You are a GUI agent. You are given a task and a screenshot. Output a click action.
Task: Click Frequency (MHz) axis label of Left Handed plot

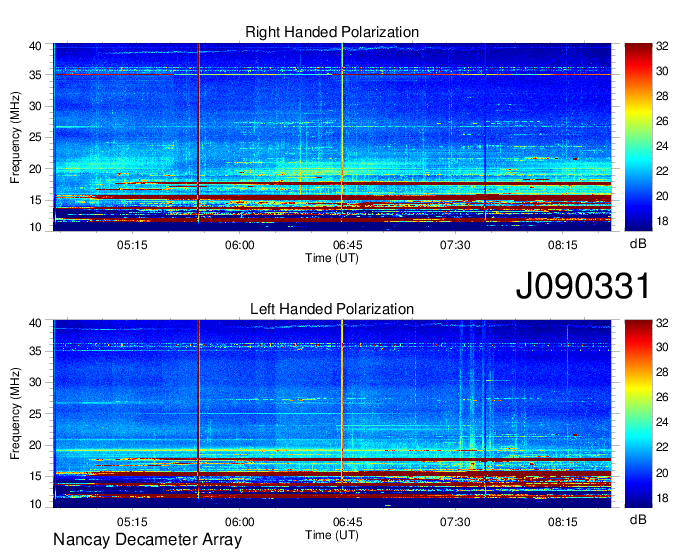coord(15,414)
